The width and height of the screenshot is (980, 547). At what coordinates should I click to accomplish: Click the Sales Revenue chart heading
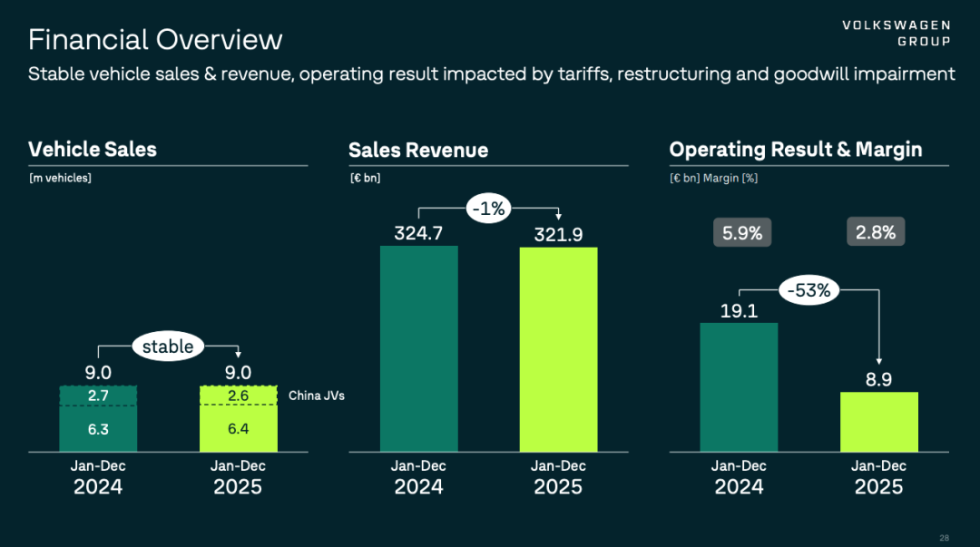coord(418,151)
